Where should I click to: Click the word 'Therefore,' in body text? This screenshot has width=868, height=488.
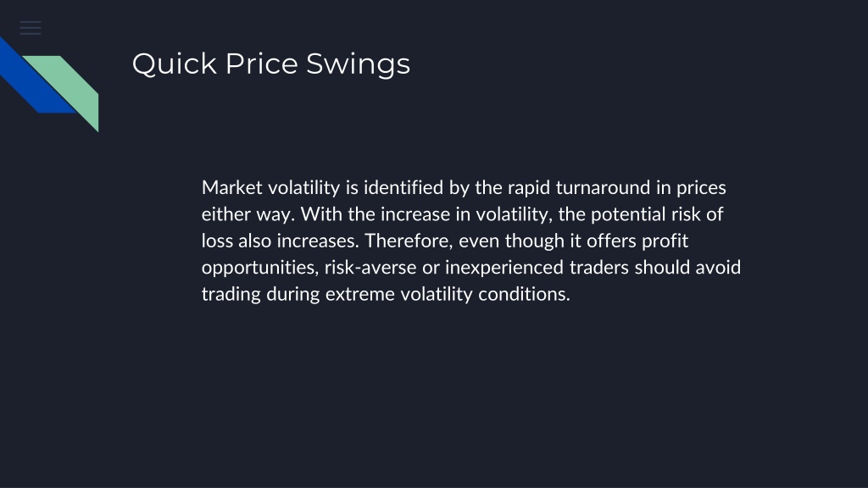409,241
